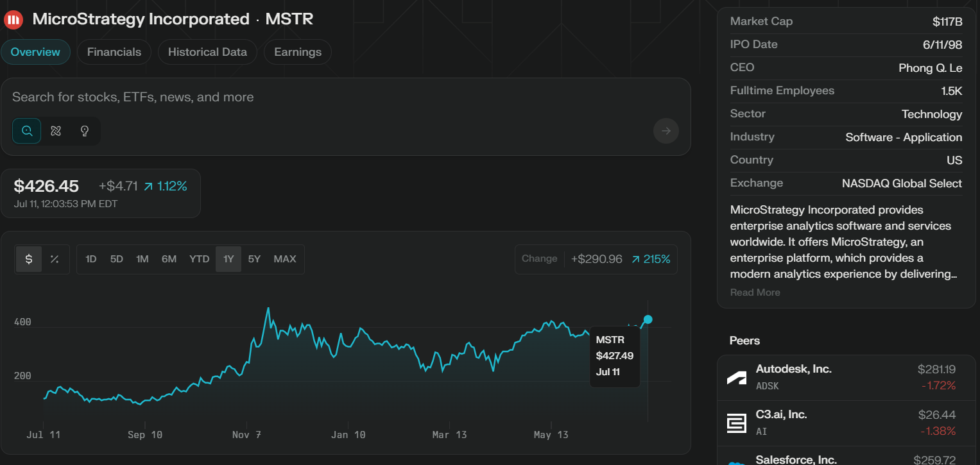Select the 5Y time range

pos(255,259)
